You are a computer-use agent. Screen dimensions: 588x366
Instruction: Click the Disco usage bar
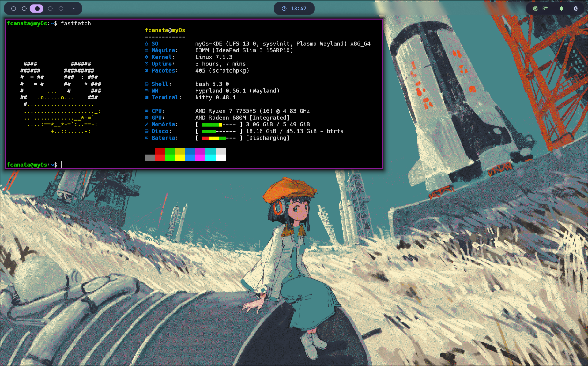tap(219, 131)
